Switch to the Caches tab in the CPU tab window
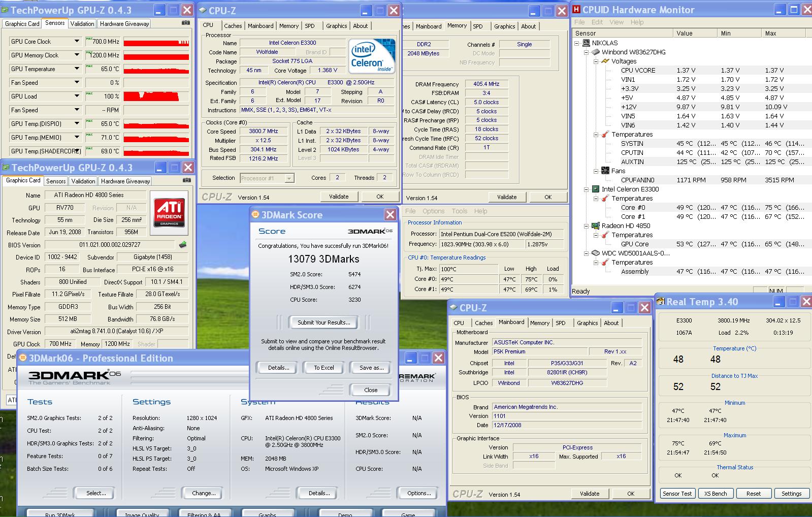The image size is (812, 517). click(233, 26)
